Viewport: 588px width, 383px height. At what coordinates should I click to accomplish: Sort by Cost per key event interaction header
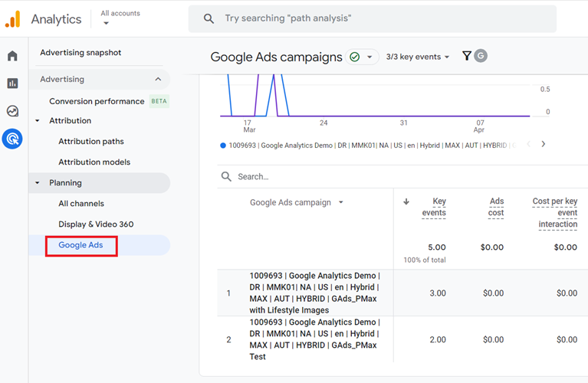pos(555,212)
